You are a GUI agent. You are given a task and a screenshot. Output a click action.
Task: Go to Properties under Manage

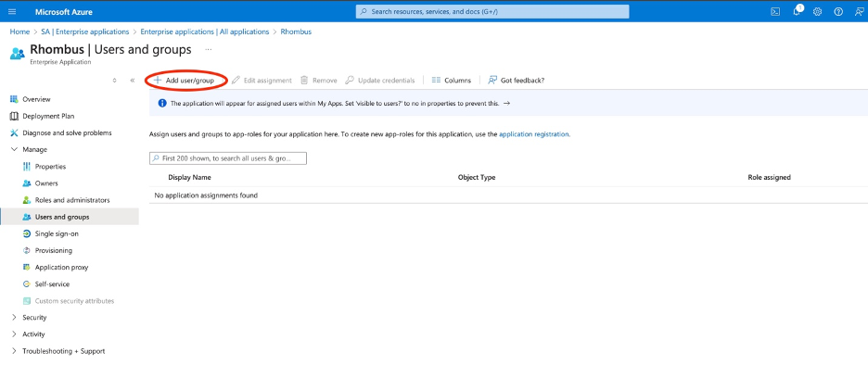(x=50, y=167)
